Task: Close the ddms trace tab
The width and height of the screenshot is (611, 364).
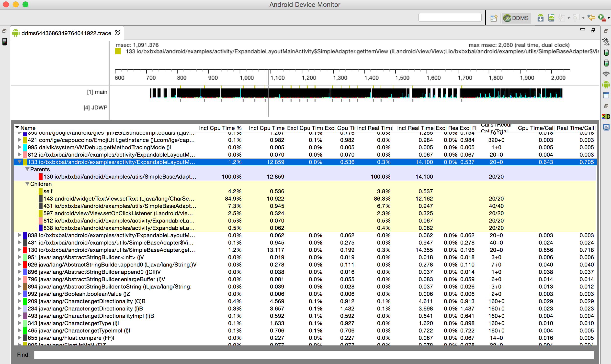Action: [118, 33]
